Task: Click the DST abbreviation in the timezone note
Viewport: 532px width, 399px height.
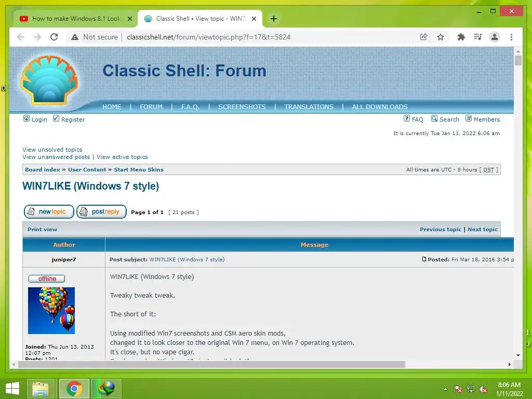Action: point(488,170)
